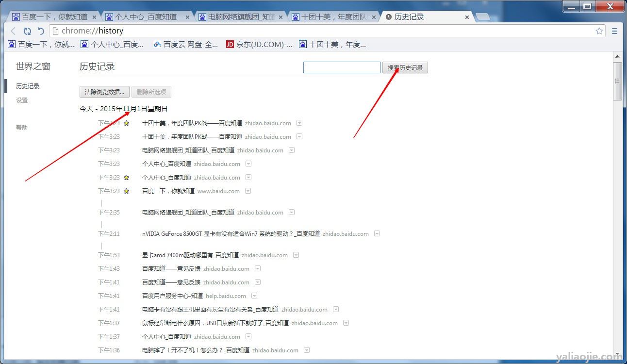Click the star icon beside the starred 十团十美 entry
Screen dimensions: 627x364
(x=127, y=123)
